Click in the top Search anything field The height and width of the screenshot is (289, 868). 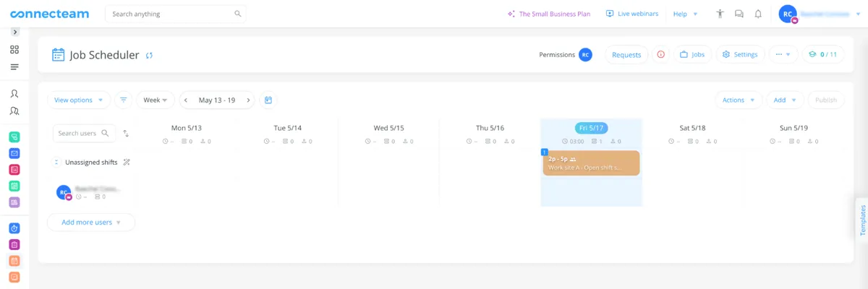pyautogui.click(x=176, y=14)
